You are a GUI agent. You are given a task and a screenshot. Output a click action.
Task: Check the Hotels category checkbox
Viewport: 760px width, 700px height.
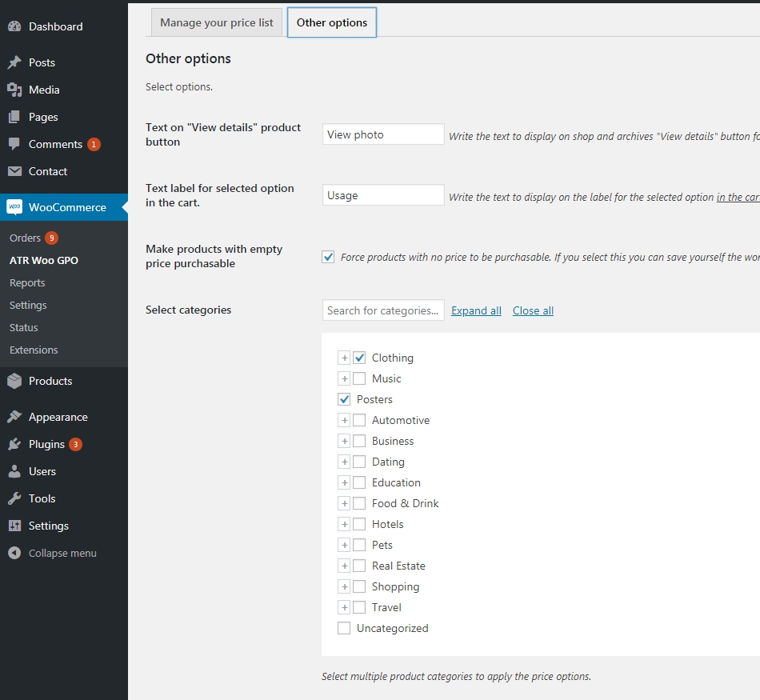[x=359, y=525]
